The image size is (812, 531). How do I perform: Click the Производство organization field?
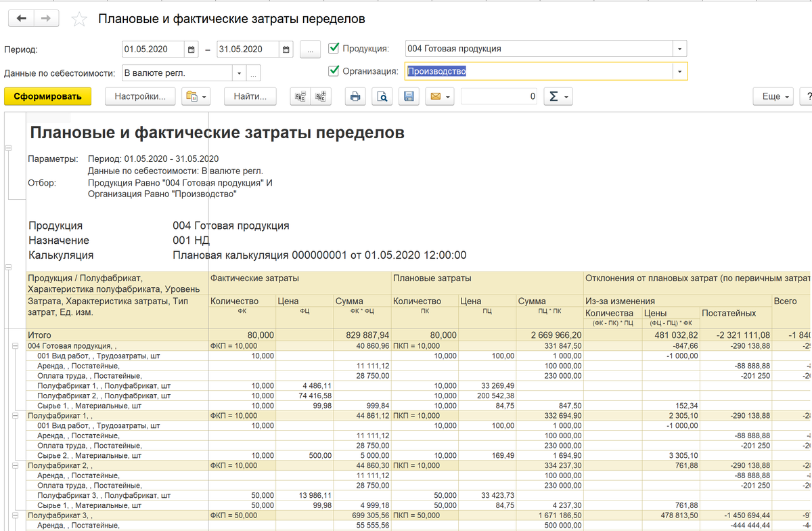click(539, 72)
